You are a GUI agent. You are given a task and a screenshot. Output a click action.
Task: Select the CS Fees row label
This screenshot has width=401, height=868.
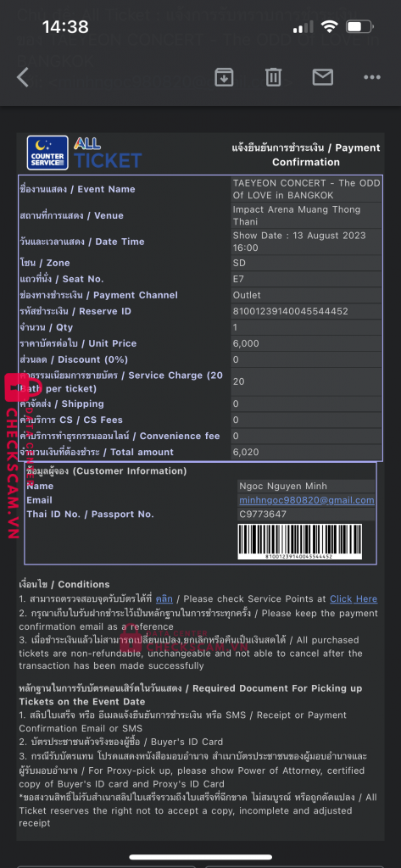click(x=71, y=420)
